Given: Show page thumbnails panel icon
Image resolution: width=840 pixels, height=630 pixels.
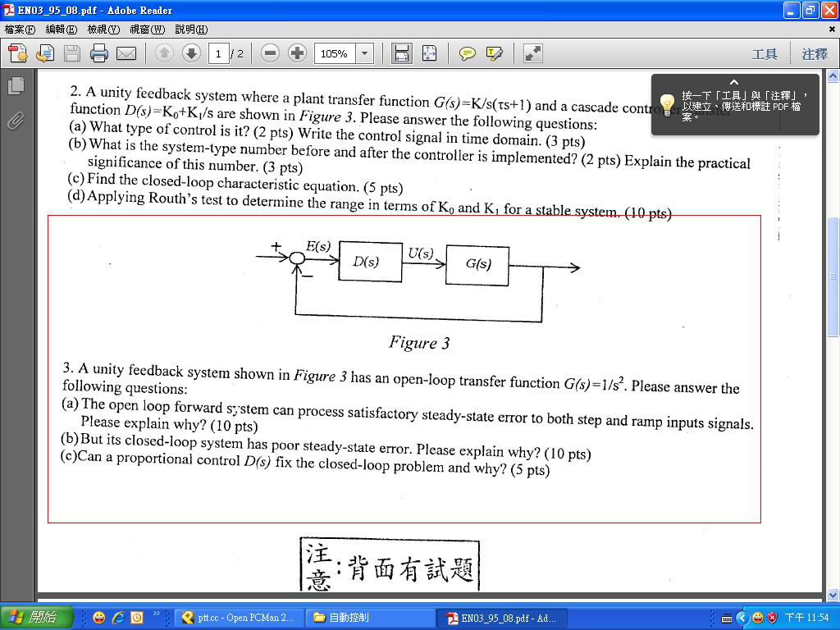Looking at the screenshot, I should pos(16,85).
